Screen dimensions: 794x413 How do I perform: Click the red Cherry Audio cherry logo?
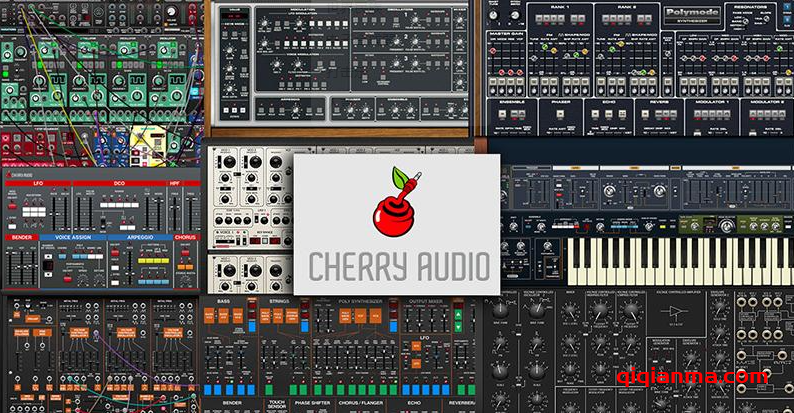(x=395, y=205)
